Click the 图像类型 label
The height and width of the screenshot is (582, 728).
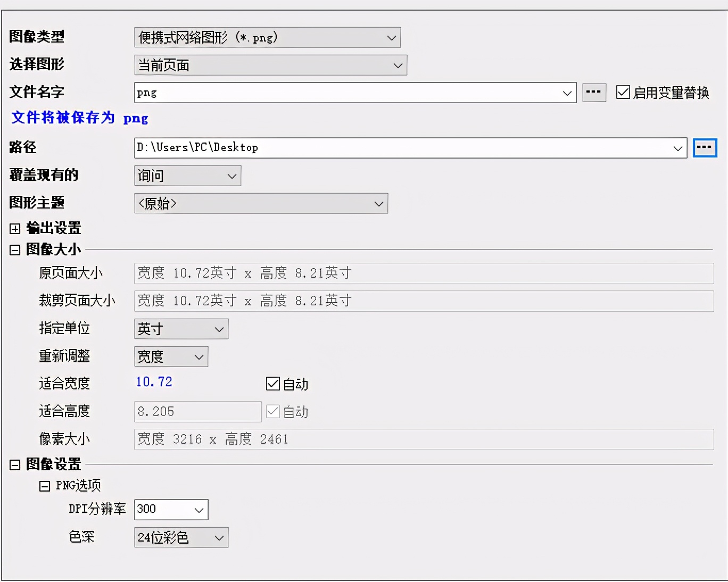[x=37, y=37]
